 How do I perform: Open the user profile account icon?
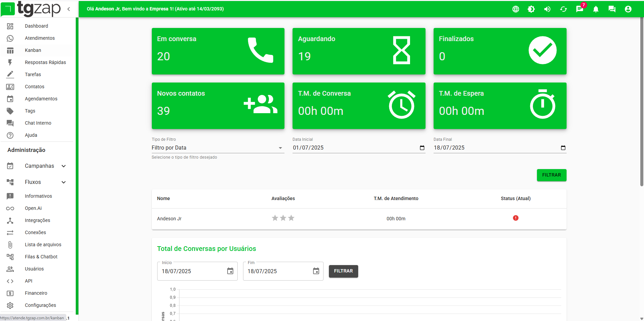pos(628,9)
